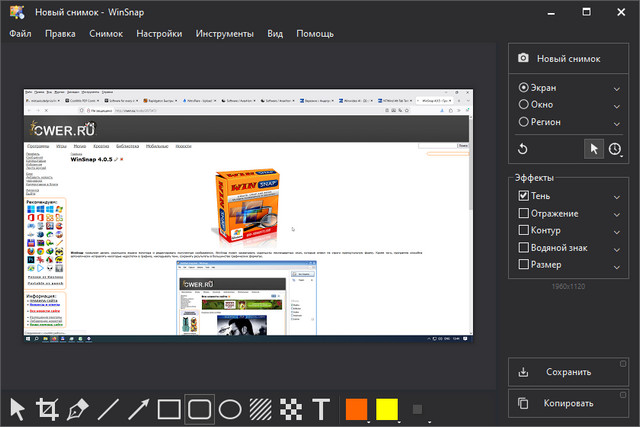Select the Rectangle tool
640x427 pixels.
point(169,409)
